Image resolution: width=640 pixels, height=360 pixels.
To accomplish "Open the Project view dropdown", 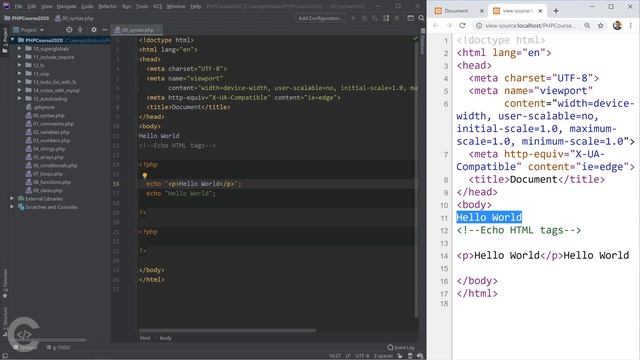I will [x=29, y=30].
